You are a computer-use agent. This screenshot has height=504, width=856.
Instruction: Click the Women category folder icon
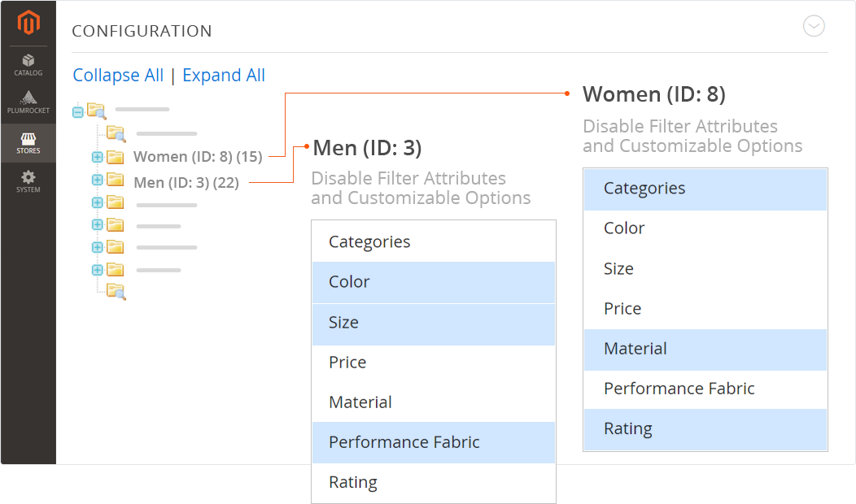[x=115, y=156]
